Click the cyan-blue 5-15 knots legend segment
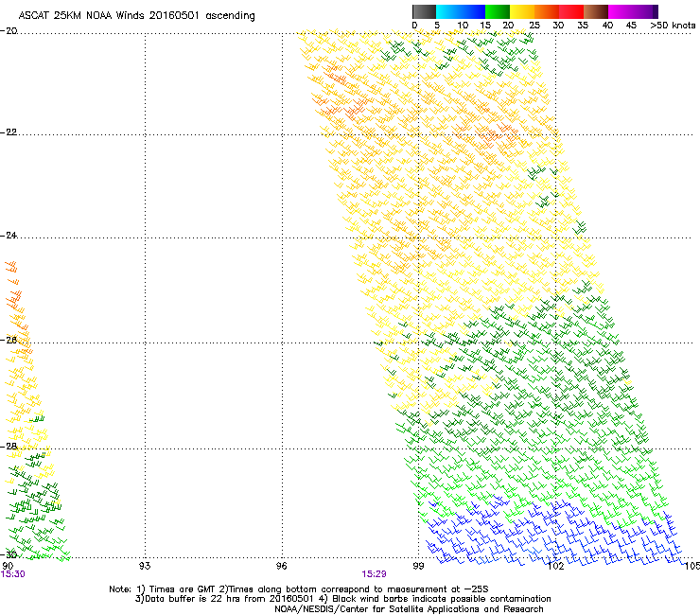Image resolution: width=700 pixels, height=615 pixels. pyautogui.click(x=461, y=11)
